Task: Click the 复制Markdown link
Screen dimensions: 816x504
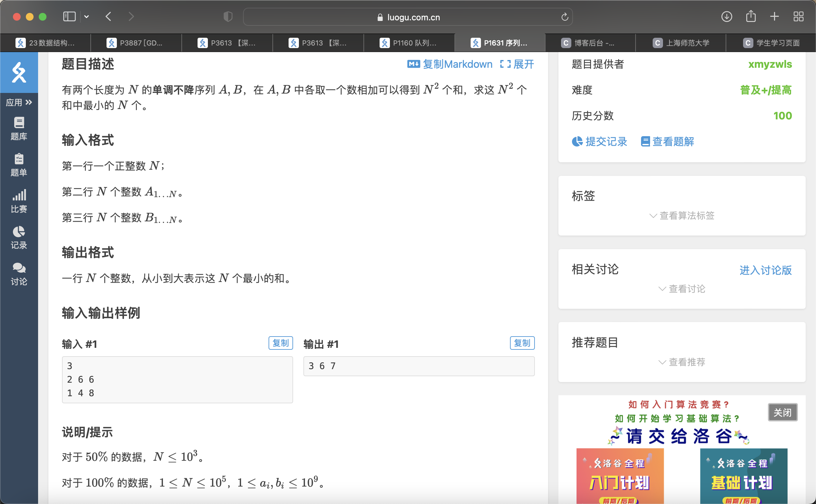Action: (450, 64)
